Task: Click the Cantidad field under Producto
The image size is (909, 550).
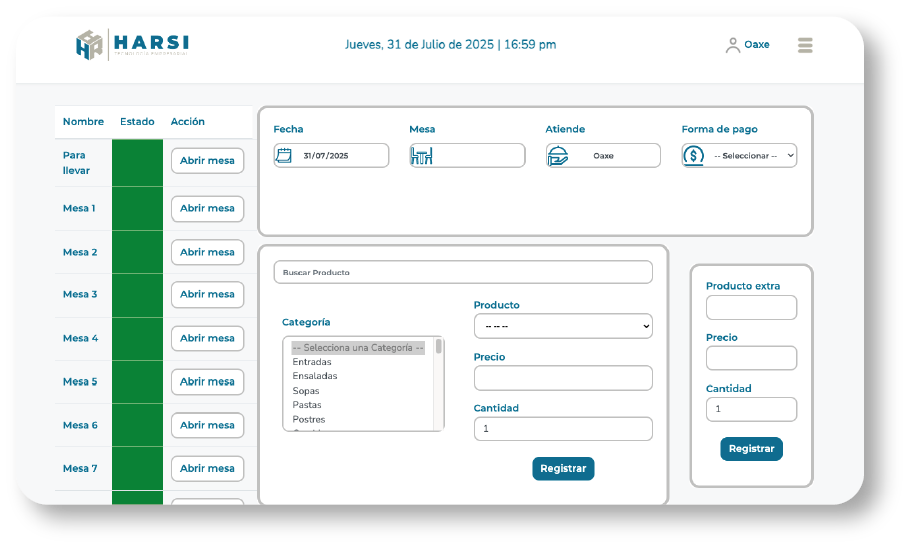Action: (563, 429)
